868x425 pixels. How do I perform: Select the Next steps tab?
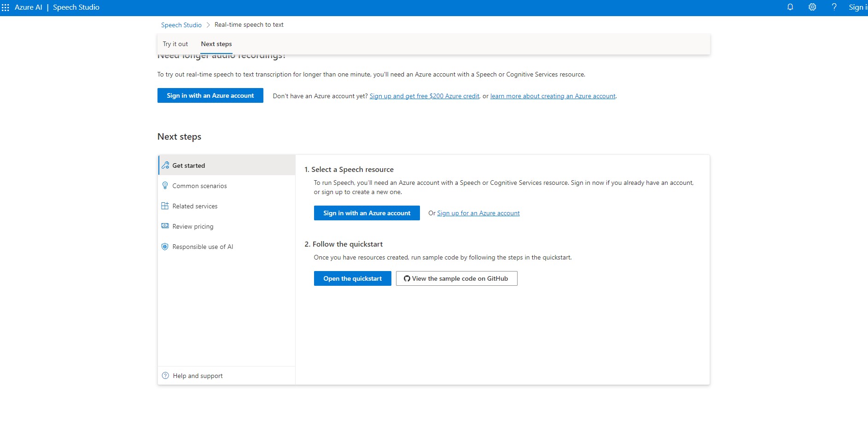tap(216, 44)
